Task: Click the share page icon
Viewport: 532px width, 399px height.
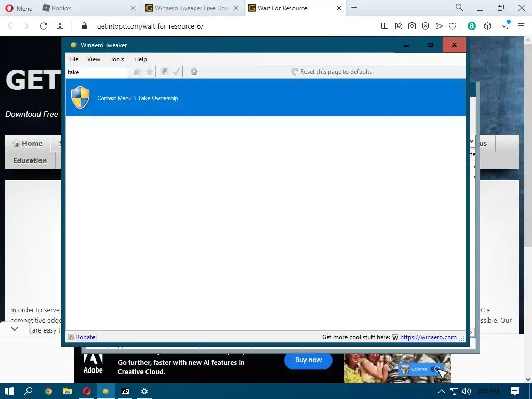Action: 398,26
